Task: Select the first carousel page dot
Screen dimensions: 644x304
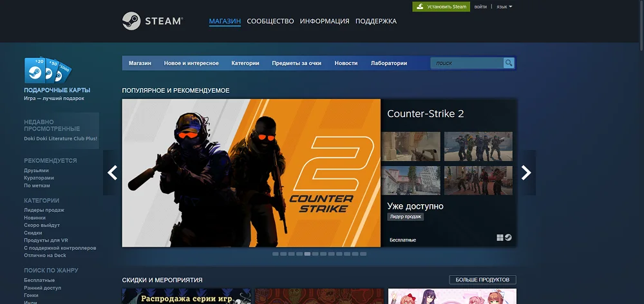Action: coord(276,254)
